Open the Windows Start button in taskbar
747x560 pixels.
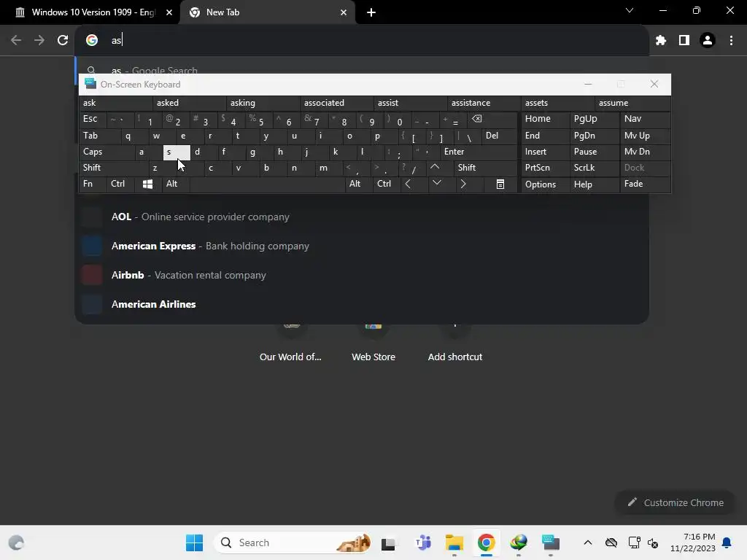[194, 542]
